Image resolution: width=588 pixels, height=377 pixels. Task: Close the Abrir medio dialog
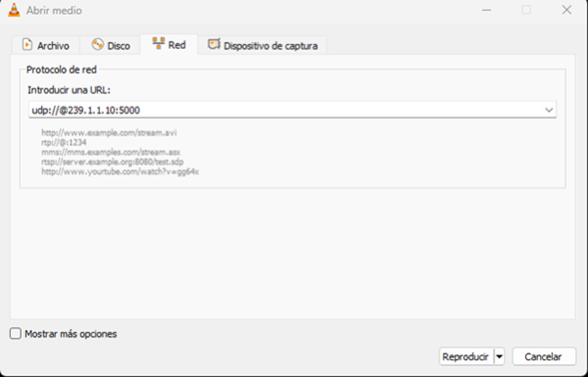click(x=567, y=10)
